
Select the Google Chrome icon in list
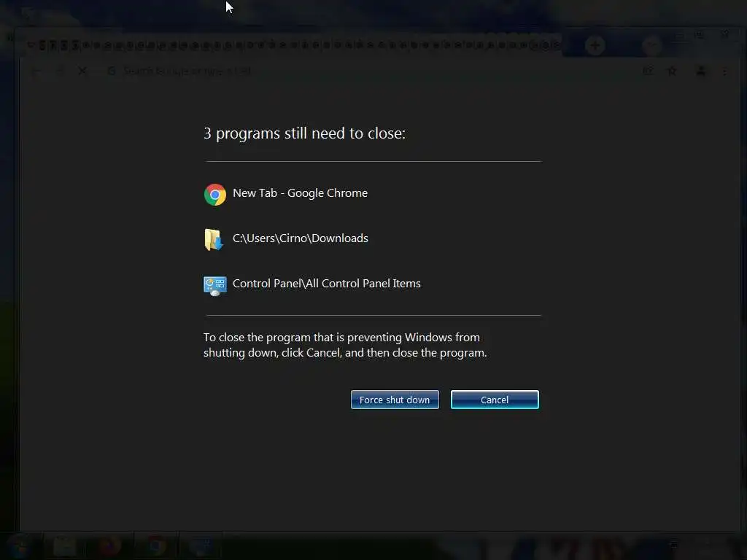point(215,194)
